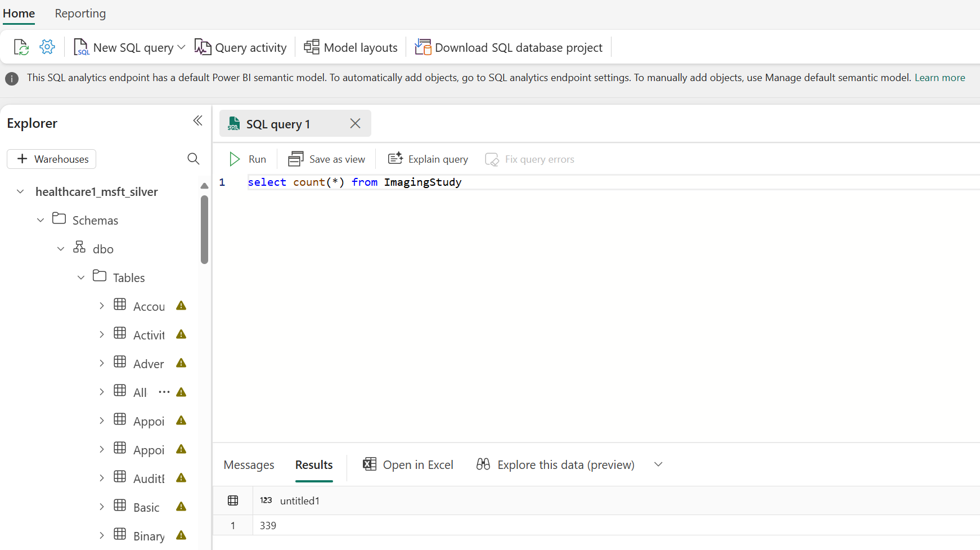Image resolution: width=980 pixels, height=550 pixels.
Task: Select the Schemas folder icon
Action: [59, 218]
